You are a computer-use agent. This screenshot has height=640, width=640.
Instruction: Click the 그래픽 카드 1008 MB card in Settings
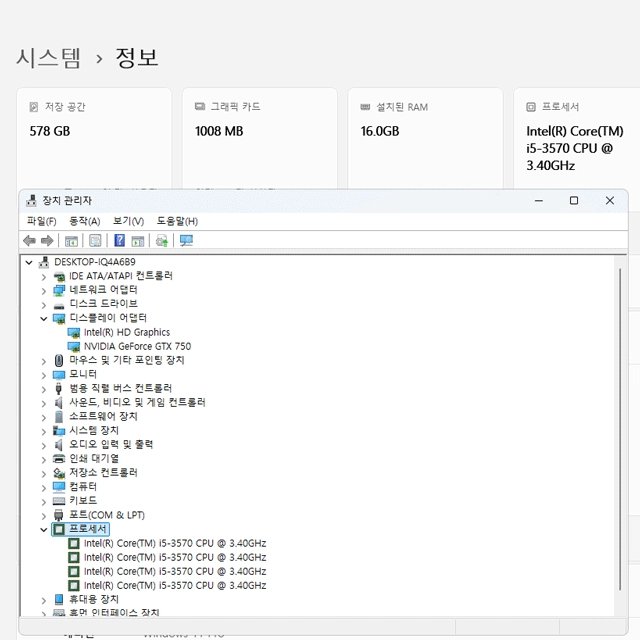[x=260, y=138]
